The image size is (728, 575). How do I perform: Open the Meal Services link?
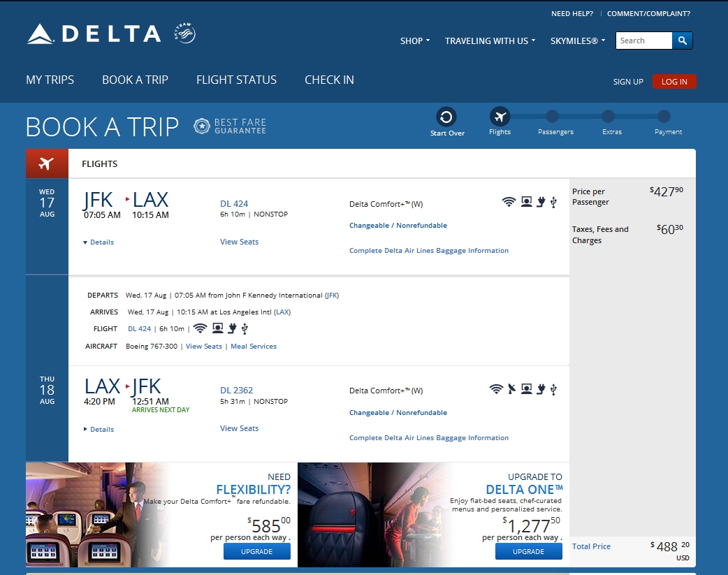tap(254, 347)
